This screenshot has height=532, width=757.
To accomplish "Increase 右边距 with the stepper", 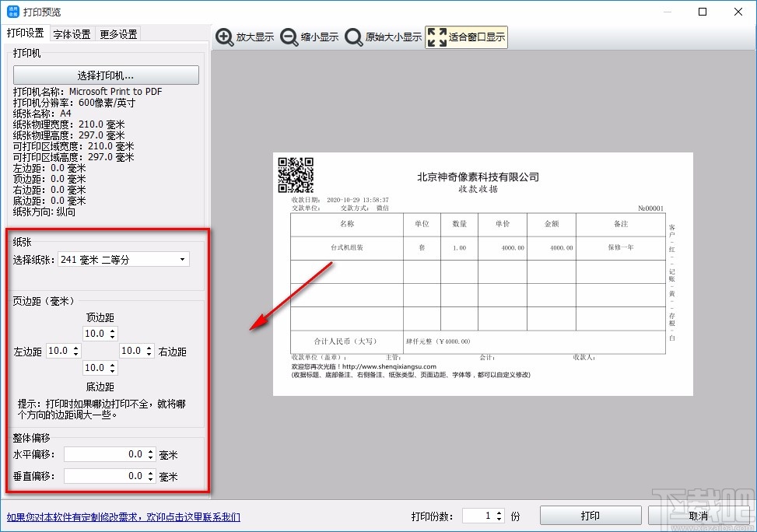I will point(149,347).
